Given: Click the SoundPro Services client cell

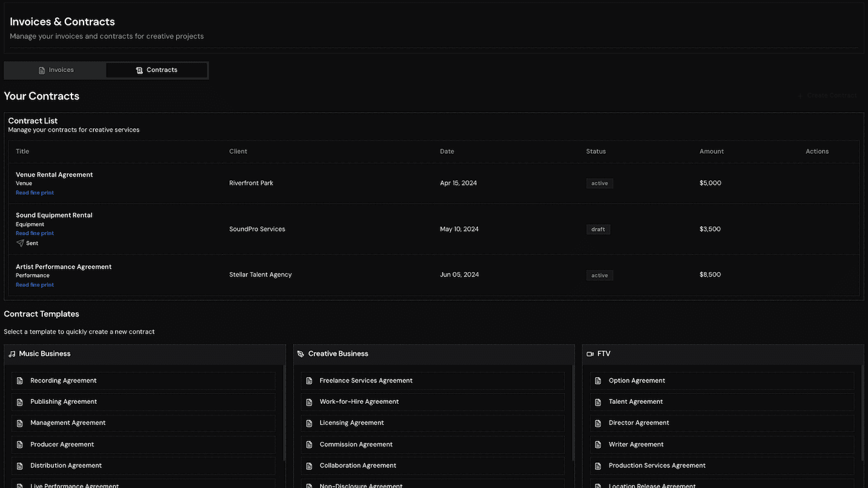Looking at the screenshot, I should tap(257, 229).
